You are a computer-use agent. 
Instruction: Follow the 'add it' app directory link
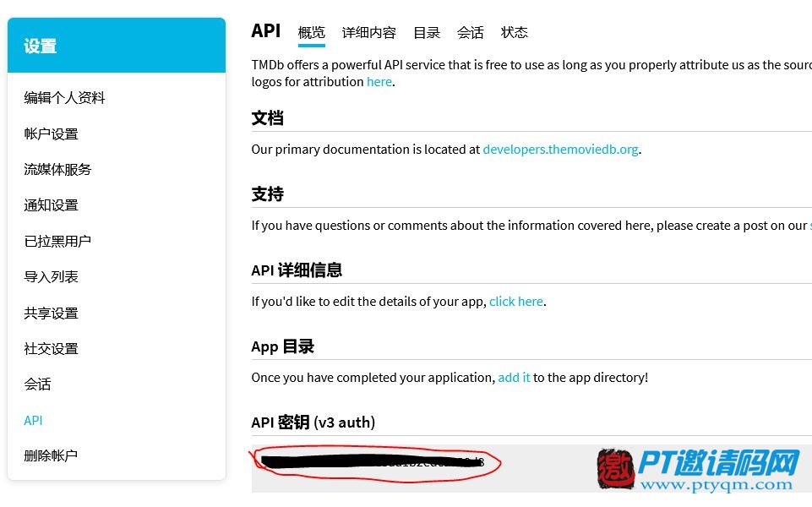pyautogui.click(x=514, y=378)
